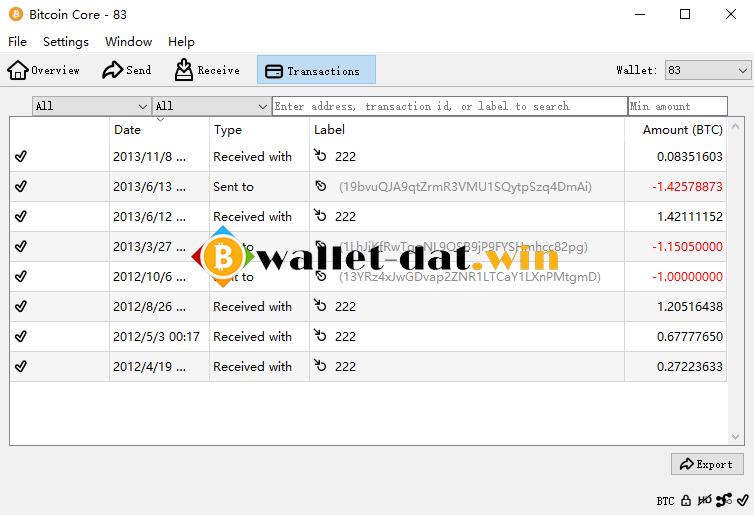Select address (19bvuQJA9qtZrmR3VMU1SQytpSzq4DmAi)

pyautogui.click(x=465, y=187)
